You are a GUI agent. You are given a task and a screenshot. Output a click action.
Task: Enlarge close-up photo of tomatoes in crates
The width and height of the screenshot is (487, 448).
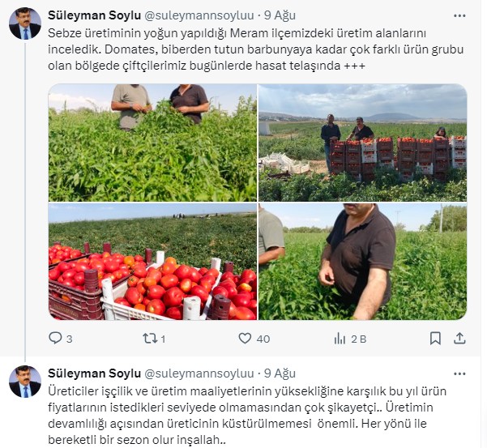pyautogui.click(x=152, y=262)
